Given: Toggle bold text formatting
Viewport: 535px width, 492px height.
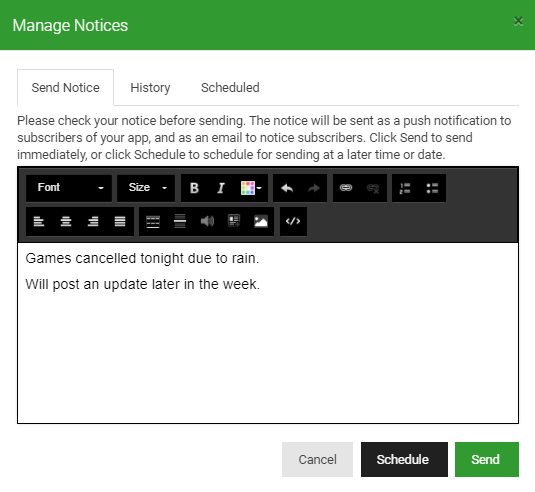Looking at the screenshot, I should tap(194, 188).
